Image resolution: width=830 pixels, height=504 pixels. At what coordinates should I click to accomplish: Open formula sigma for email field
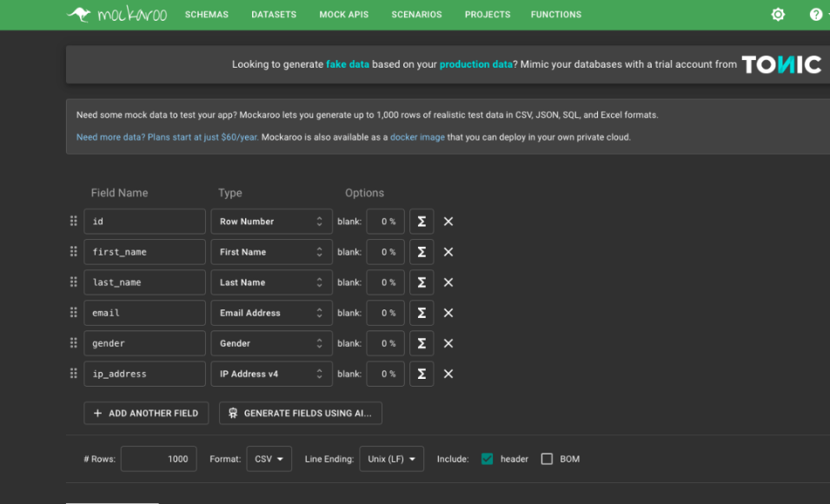422,313
